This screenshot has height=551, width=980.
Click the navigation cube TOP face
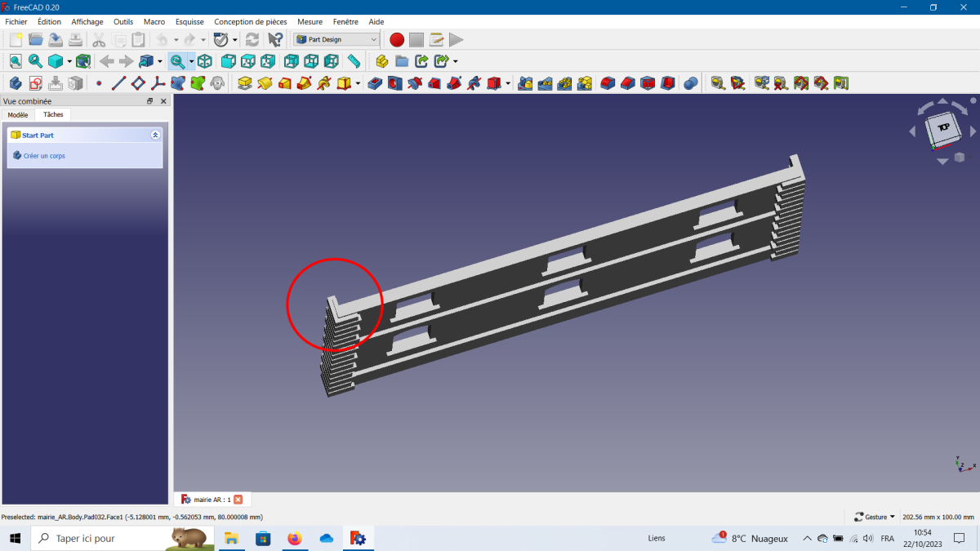coord(943,127)
